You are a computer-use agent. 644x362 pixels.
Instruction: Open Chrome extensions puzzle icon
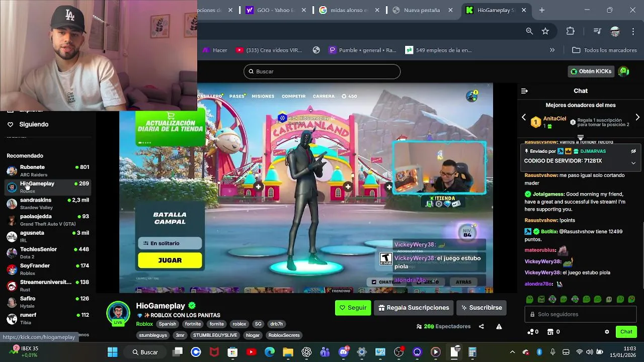[x=570, y=31]
